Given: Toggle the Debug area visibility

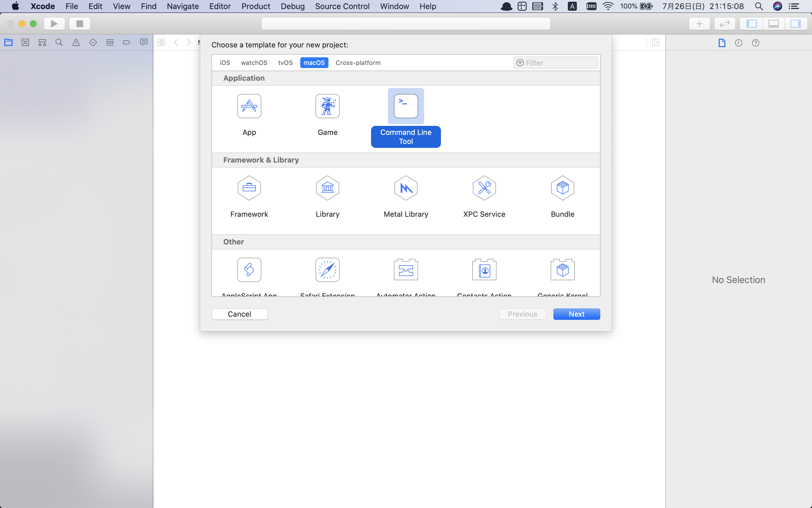Looking at the screenshot, I should click(773, 23).
